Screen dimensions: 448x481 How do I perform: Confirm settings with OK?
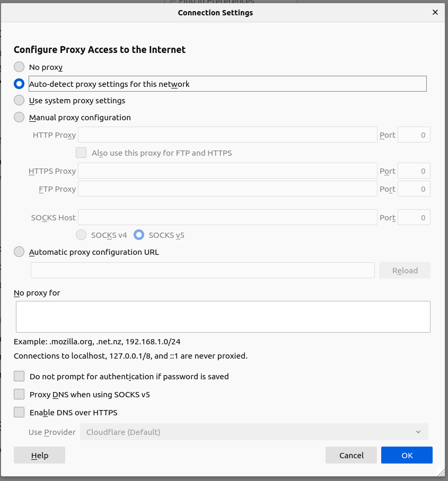click(x=406, y=455)
